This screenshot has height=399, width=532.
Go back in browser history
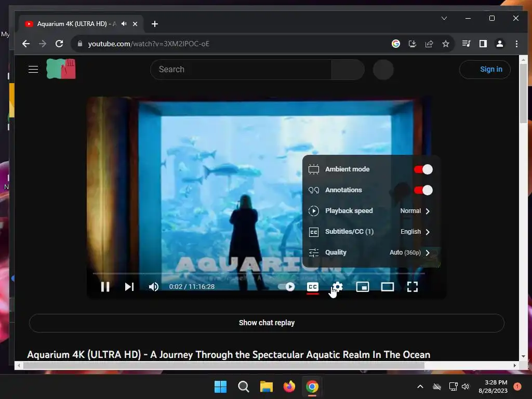point(26,44)
